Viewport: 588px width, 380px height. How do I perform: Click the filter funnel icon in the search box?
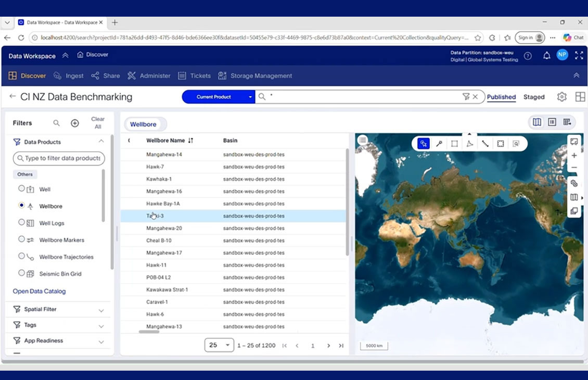[466, 97]
